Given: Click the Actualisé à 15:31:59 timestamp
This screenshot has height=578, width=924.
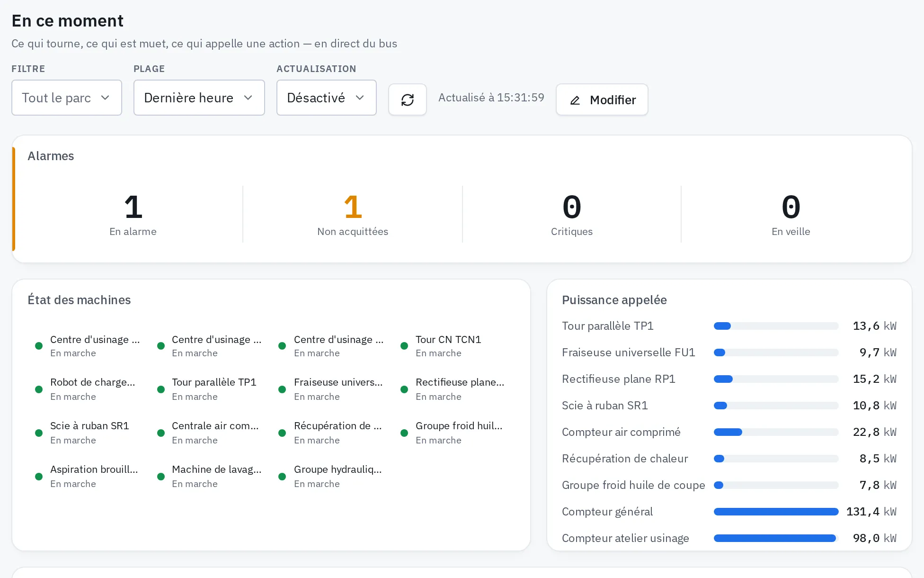Looking at the screenshot, I should coord(491,98).
